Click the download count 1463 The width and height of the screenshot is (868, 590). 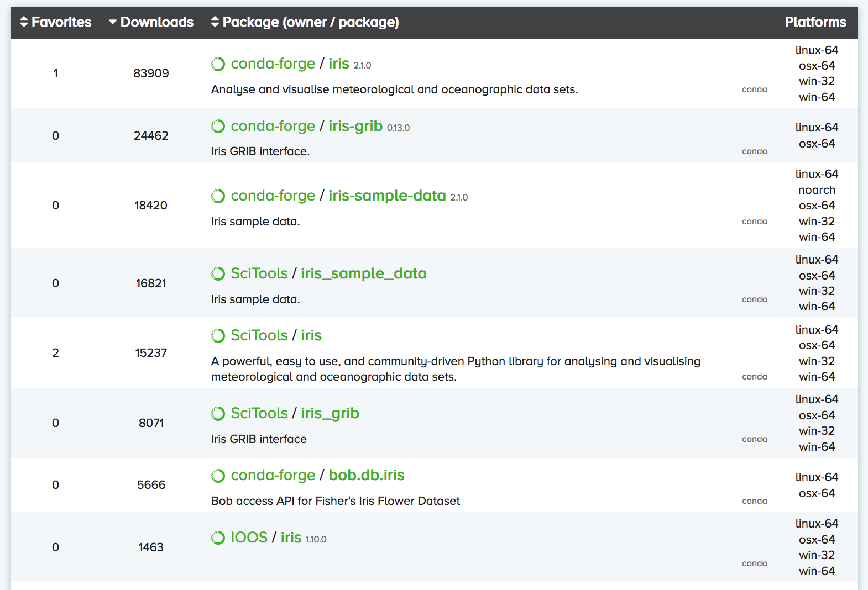(x=151, y=547)
